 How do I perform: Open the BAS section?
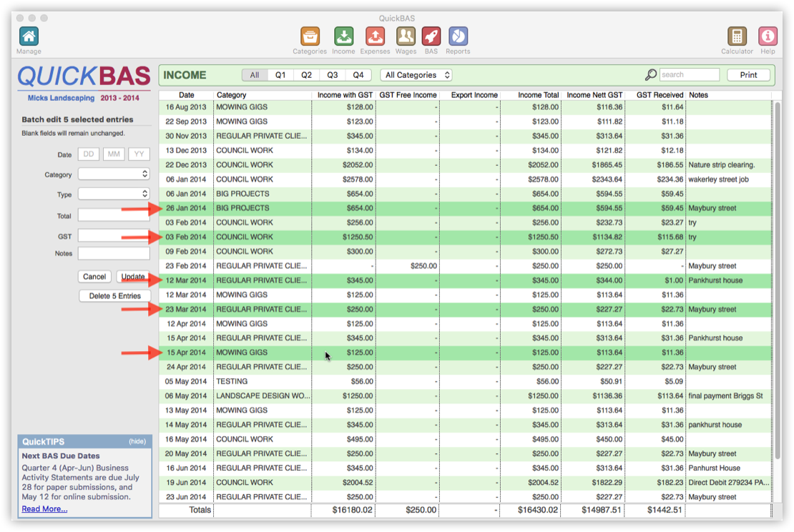point(431,36)
